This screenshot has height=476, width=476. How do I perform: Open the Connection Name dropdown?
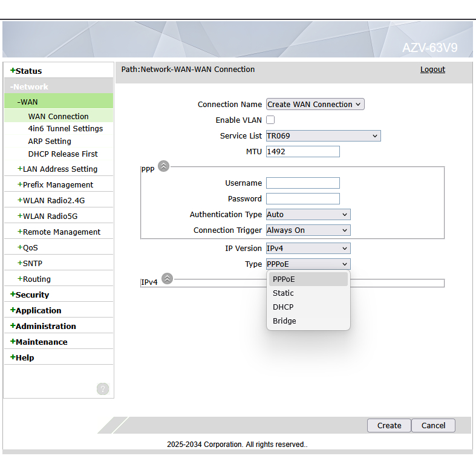point(315,105)
